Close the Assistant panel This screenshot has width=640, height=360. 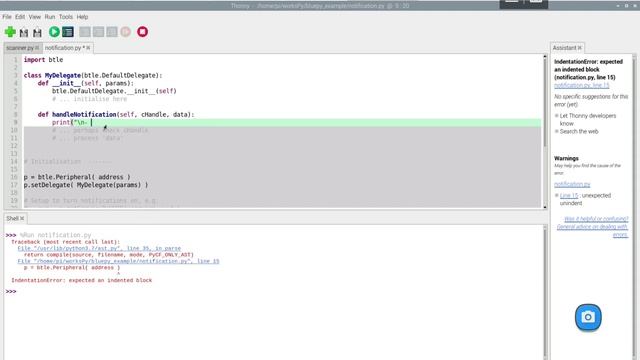pyautogui.click(x=580, y=48)
